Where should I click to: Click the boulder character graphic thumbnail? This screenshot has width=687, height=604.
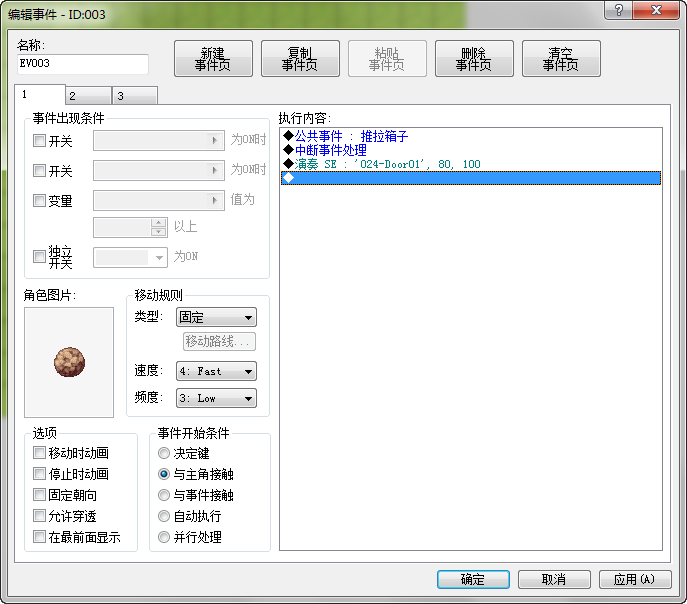click(69, 362)
